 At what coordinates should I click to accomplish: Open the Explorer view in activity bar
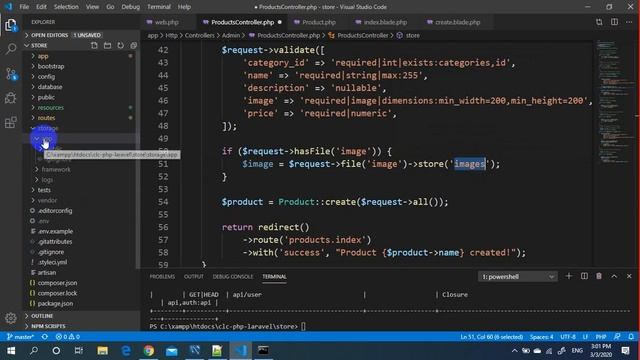(x=11, y=25)
